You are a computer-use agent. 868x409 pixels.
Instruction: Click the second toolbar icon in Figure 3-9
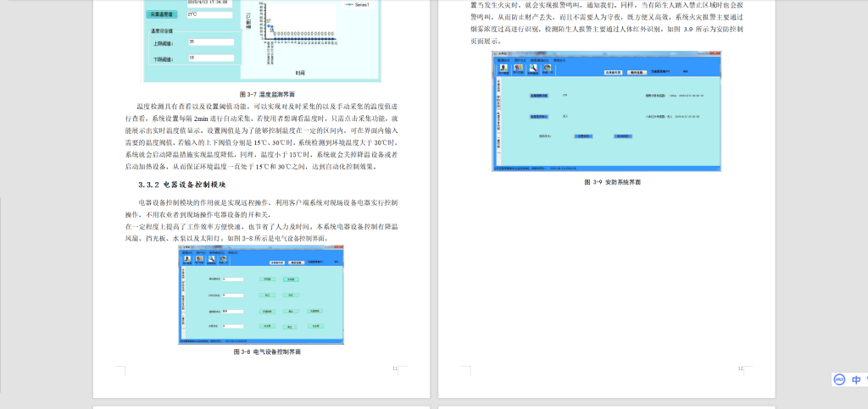point(518,69)
